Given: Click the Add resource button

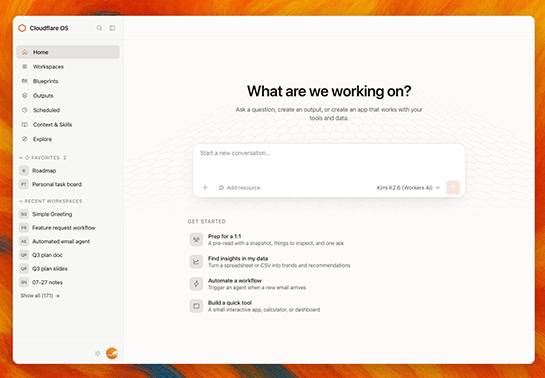Looking at the screenshot, I should point(239,188).
